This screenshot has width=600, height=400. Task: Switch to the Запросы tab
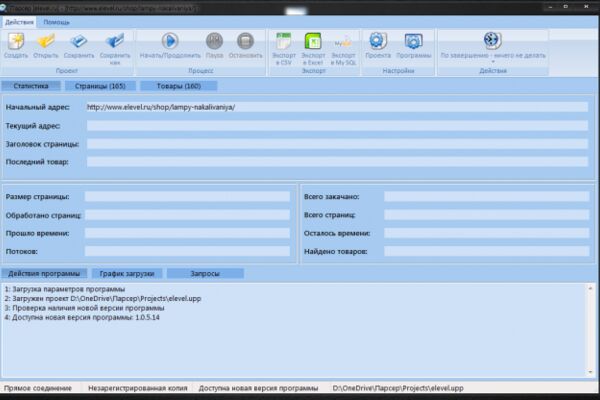(x=205, y=273)
